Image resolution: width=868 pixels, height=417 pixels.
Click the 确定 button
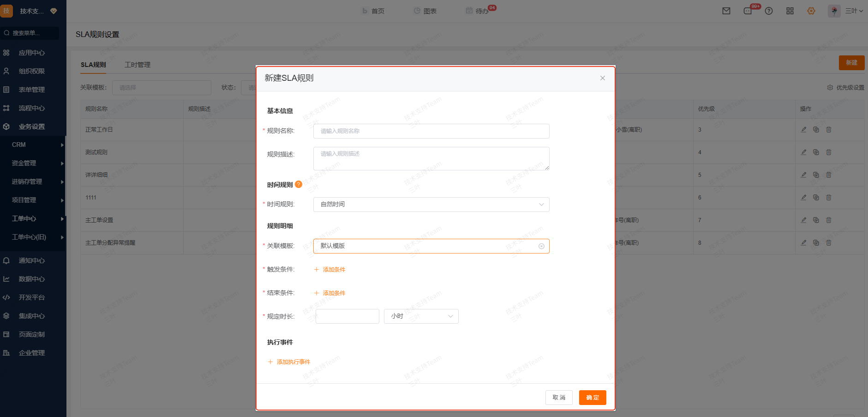point(593,398)
